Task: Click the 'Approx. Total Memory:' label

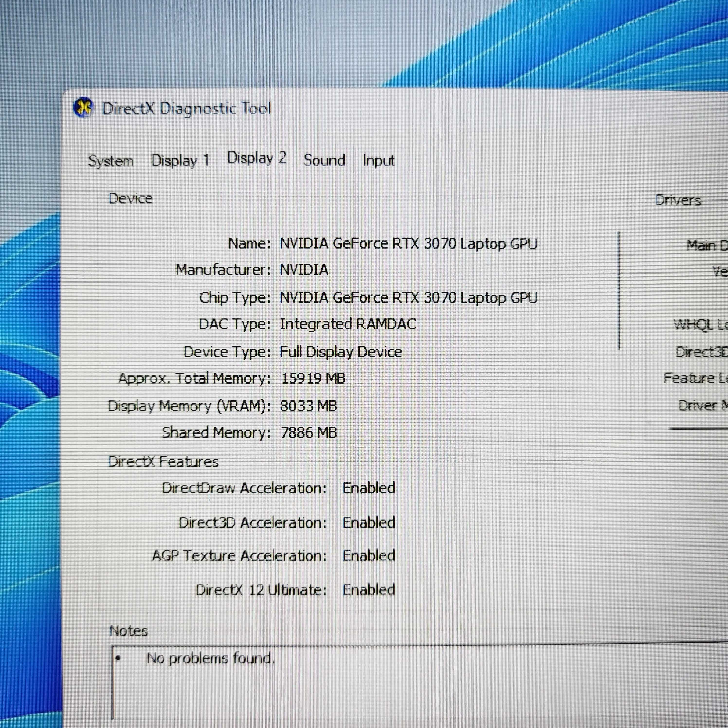Action: click(194, 378)
